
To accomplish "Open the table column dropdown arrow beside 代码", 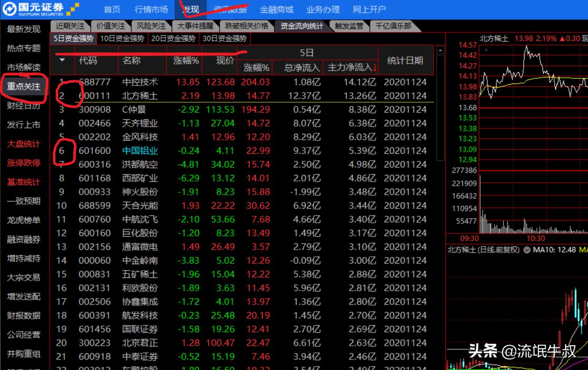I will coord(62,60).
